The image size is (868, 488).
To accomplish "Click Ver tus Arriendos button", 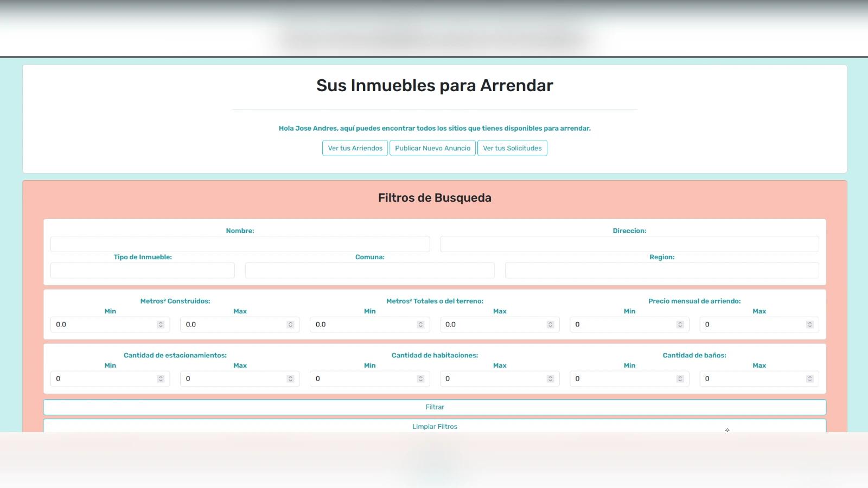I will (x=354, y=148).
